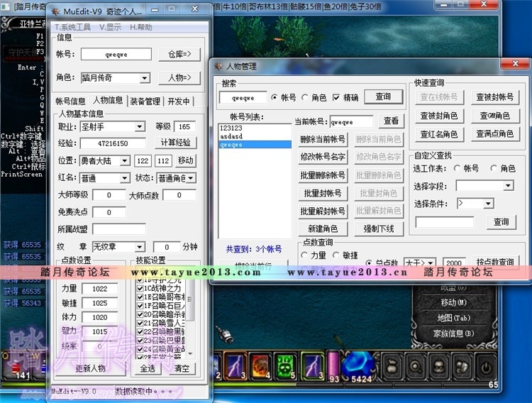Image resolution: width=532 pixels, height=403 pixels.
Task: Uncheck skill 23召唤巴里
Action: [x=140, y=341]
